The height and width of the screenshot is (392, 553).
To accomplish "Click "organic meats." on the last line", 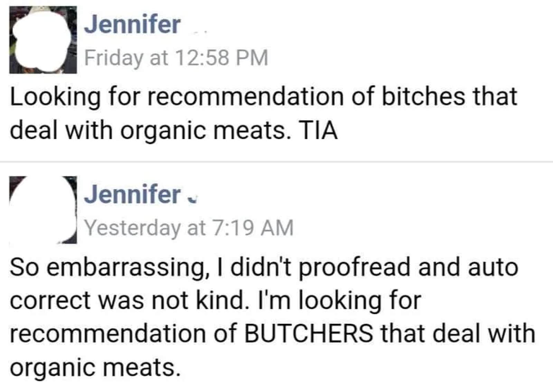I will click(95, 367).
